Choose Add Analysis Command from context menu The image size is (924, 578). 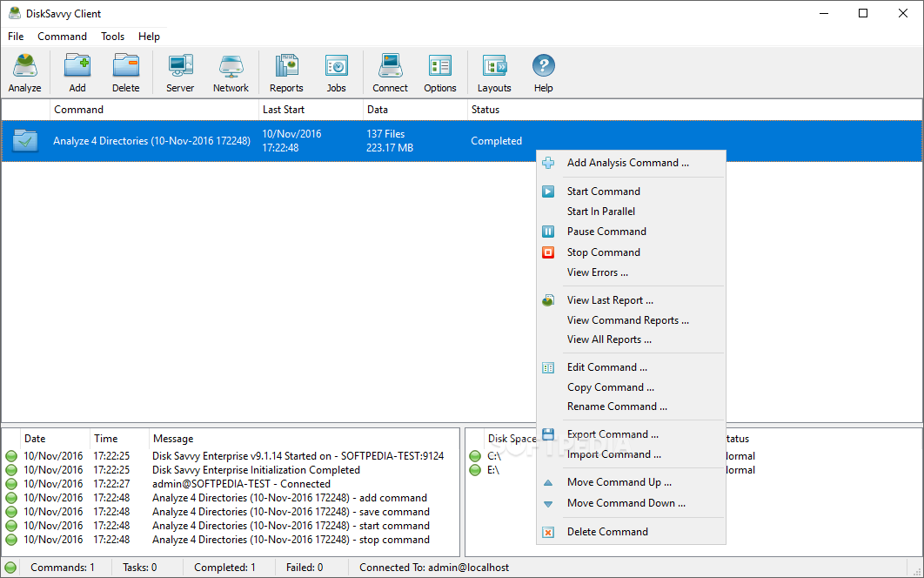click(x=631, y=163)
